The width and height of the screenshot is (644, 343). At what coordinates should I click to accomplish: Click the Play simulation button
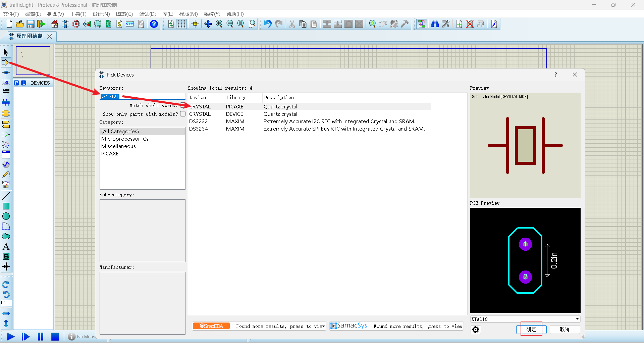click(11, 337)
